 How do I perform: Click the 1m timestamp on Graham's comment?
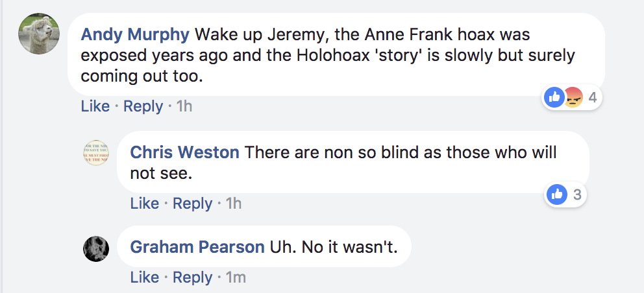(235, 277)
